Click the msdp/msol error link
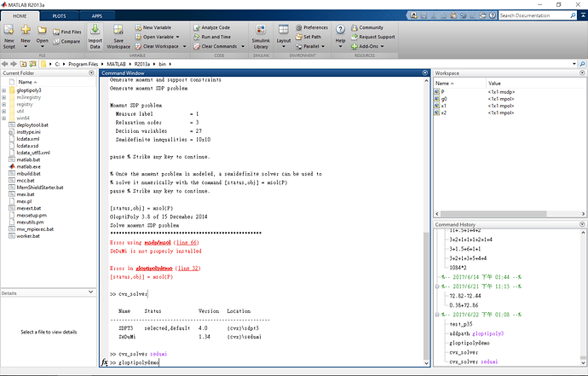The image size is (588, 376). point(158,242)
